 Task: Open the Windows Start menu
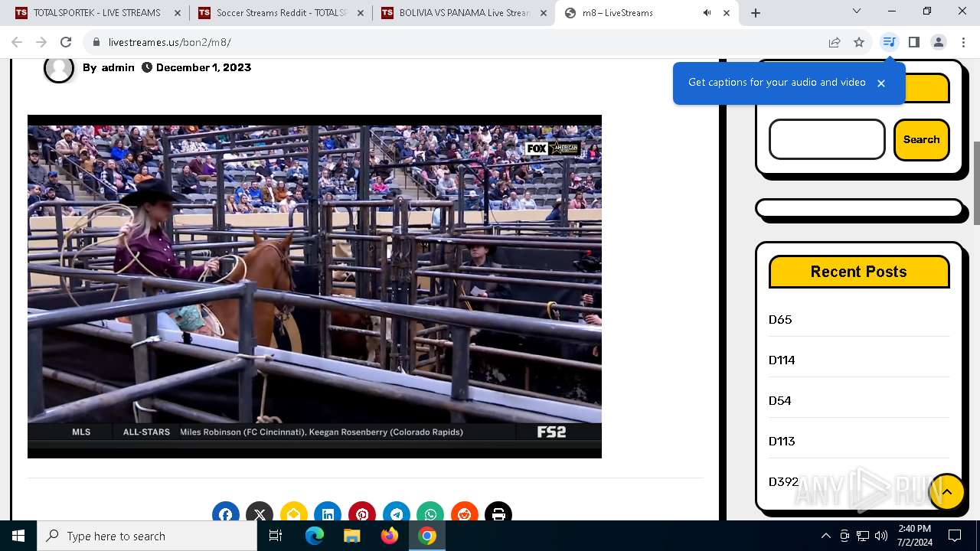pos(18,536)
